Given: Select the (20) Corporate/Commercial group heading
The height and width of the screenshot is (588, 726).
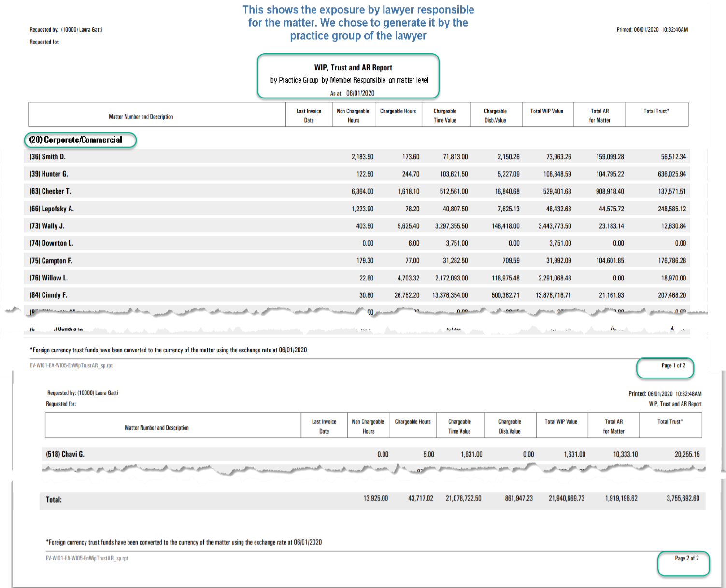Looking at the screenshot, I should pos(76,140).
